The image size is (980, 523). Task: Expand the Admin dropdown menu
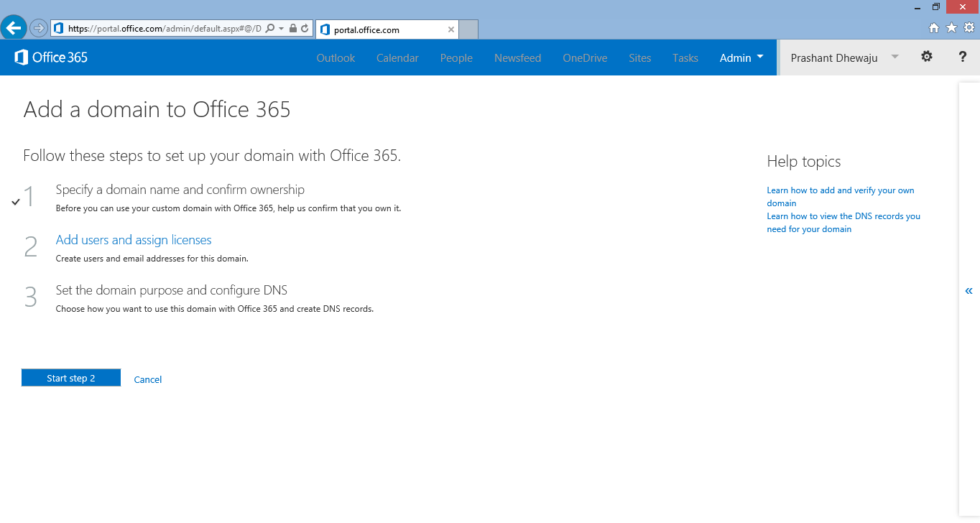(x=741, y=58)
